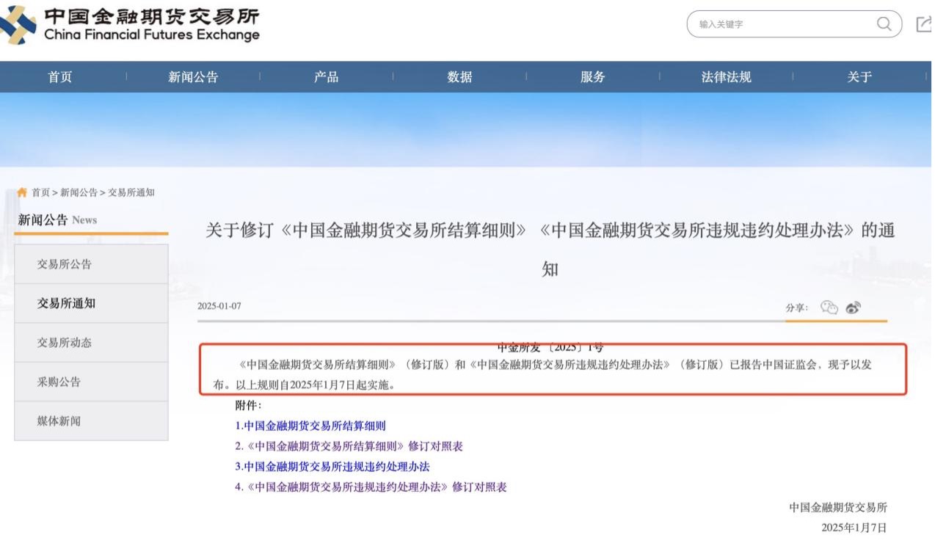Select 交易所公告 in the sidebar
The width and height of the screenshot is (935, 560).
[65, 264]
